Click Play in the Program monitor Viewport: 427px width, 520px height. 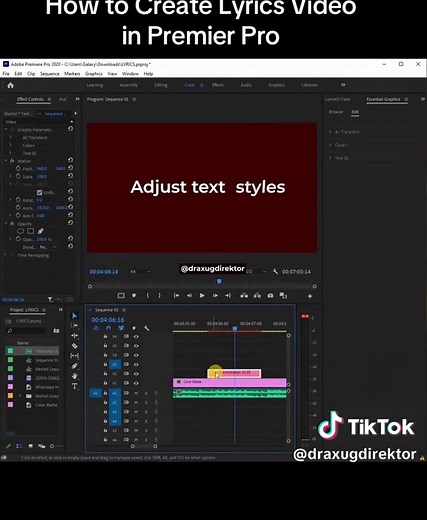(202, 295)
